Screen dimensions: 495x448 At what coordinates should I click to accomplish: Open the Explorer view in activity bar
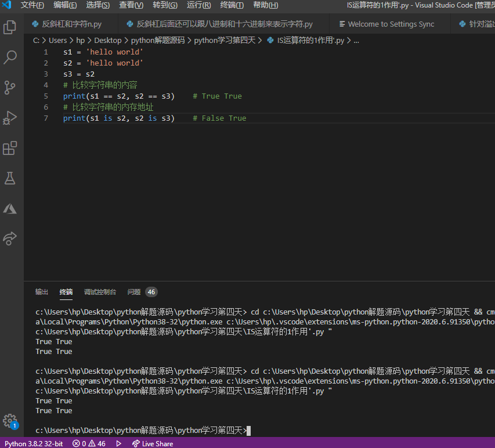click(x=10, y=27)
